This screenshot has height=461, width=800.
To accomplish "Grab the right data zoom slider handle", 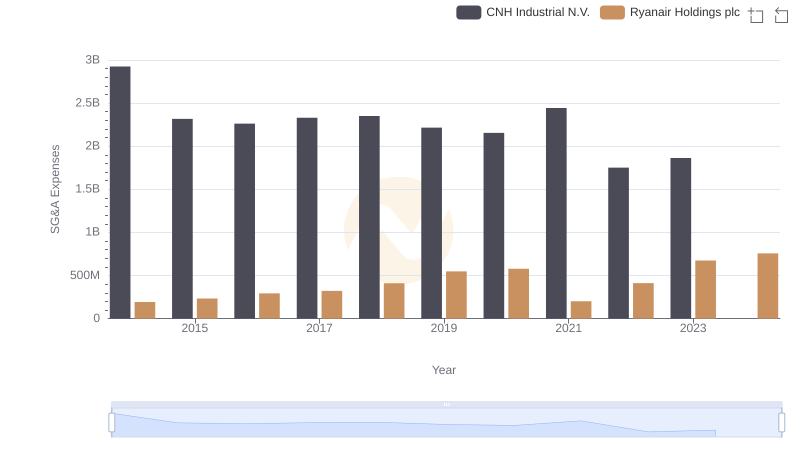I will [782, 423].
